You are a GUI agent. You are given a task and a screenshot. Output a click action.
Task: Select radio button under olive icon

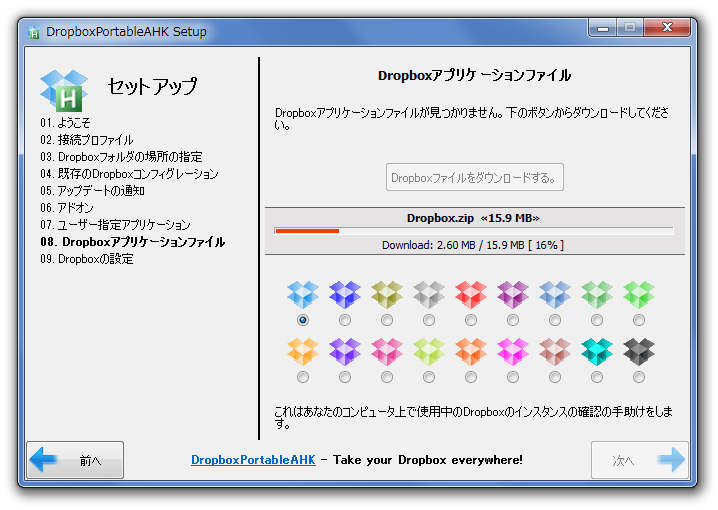click(x=387, y=320)
